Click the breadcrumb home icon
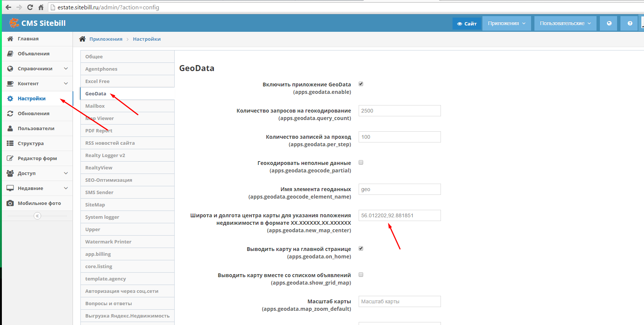This screenshot has height=325, width=644. [83, 39]
